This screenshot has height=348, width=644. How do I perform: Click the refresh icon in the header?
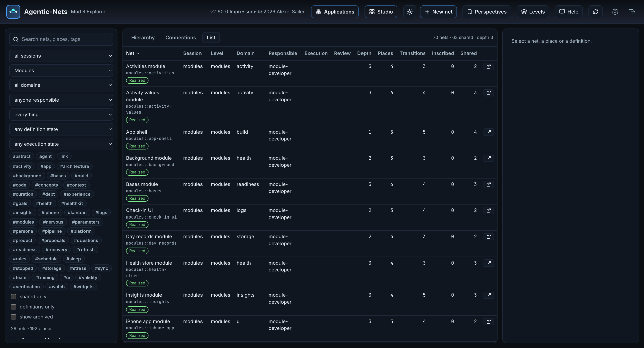coord(595,12)
